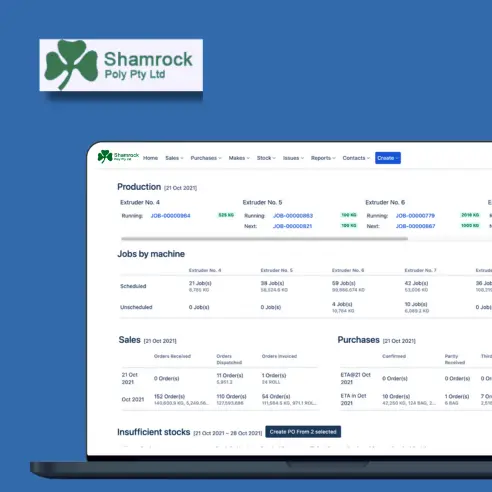Click the Shamrock logo in the navbar

point(118,156)
